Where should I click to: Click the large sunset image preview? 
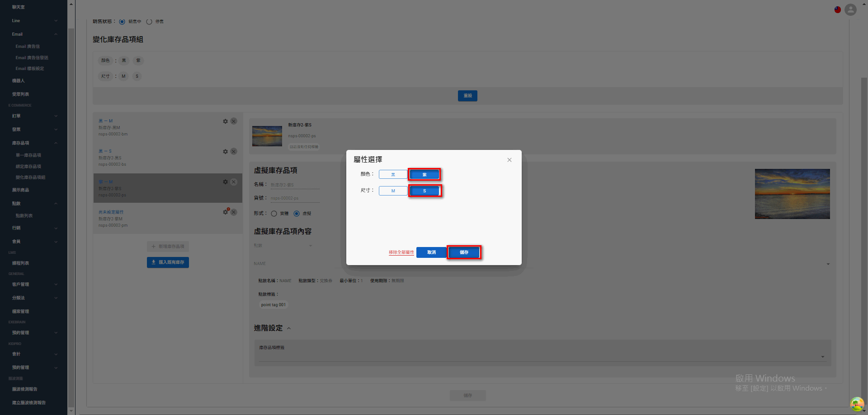pyautogui.click(x=793, y=194)
